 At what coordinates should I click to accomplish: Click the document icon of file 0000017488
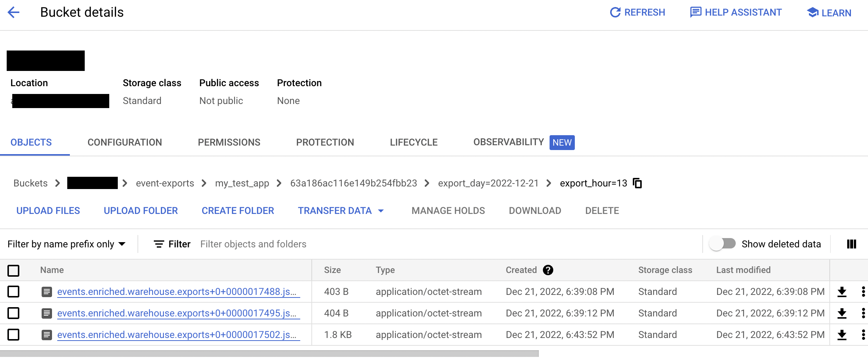[47, 292]
